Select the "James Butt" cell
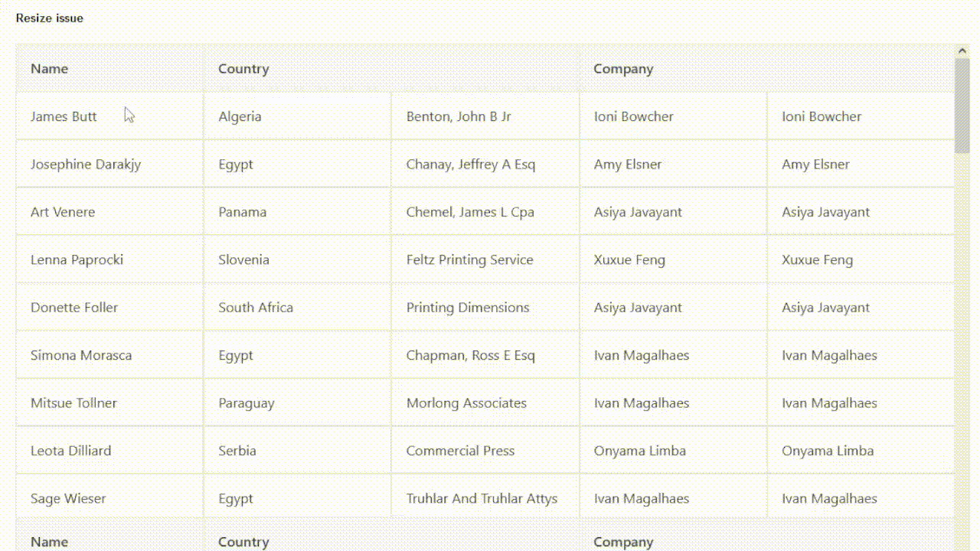980x551 pixels. [64, 116]
